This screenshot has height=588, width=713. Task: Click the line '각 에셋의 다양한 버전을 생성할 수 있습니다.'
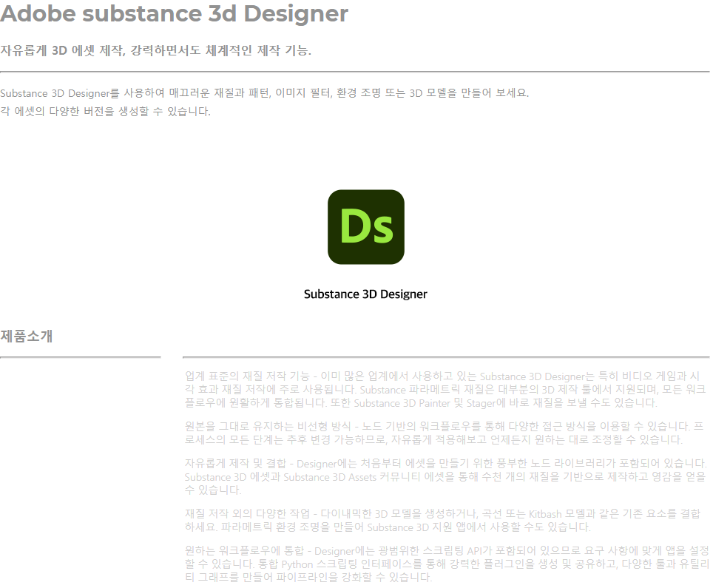pyautogui.click(x=105, y=112)
